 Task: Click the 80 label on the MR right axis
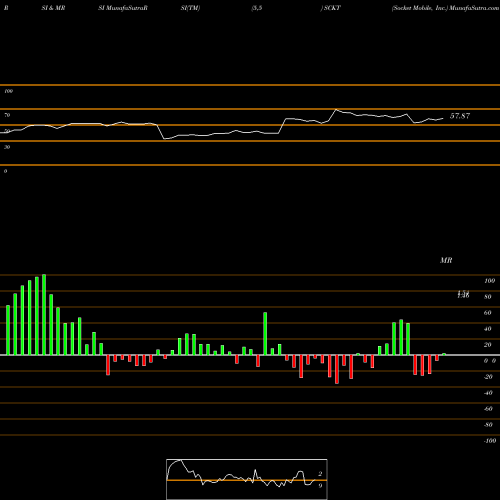click(488, 297)
